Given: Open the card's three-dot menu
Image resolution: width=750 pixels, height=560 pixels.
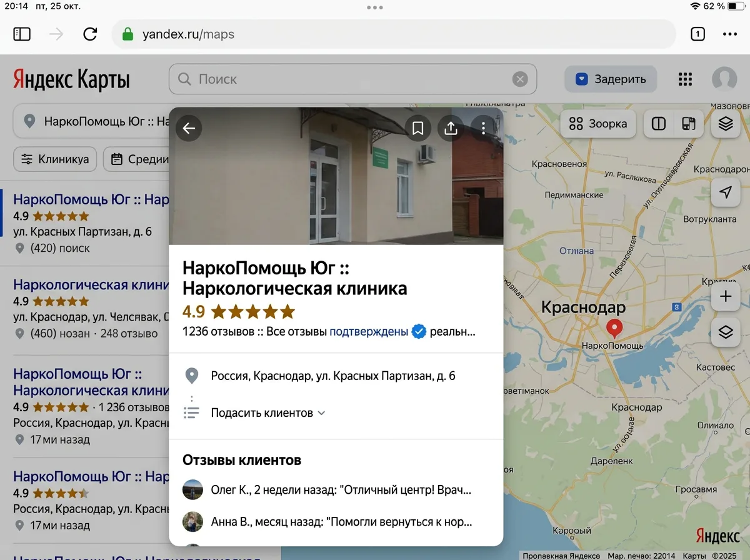Looking at the screenshot, I should point(483,128).
